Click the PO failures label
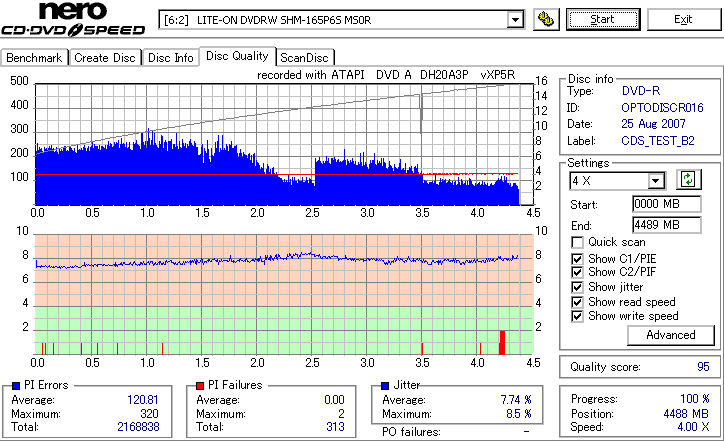Viewport: 724px width, 441px height. pyautogui.click(x=411, y=432)
